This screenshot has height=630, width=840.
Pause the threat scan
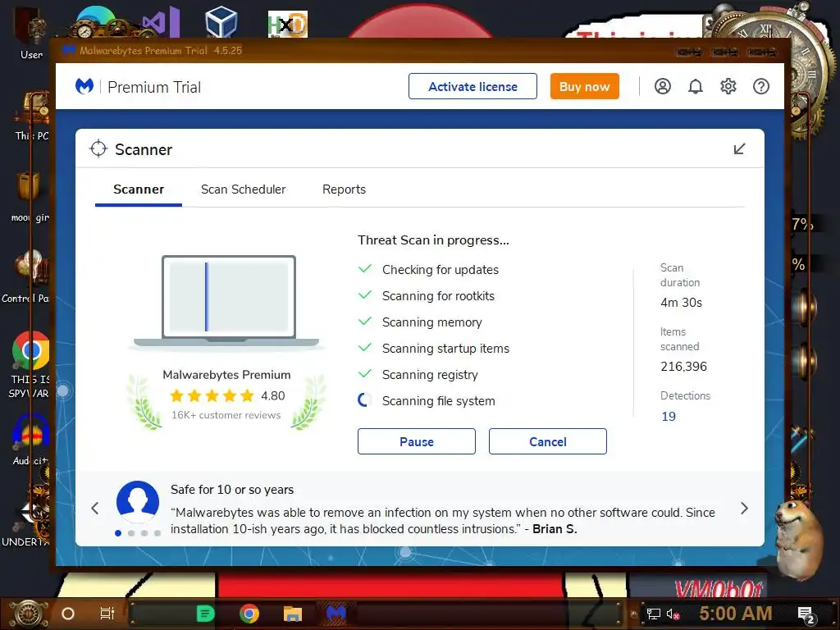[x=416, y=441]
